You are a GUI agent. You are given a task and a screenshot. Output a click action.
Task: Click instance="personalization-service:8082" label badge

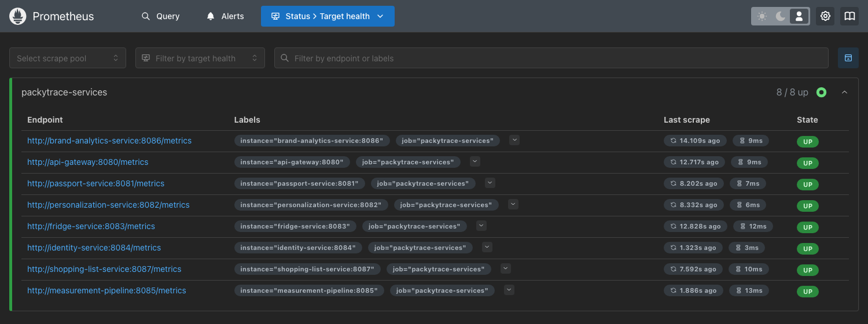point(311,205)
